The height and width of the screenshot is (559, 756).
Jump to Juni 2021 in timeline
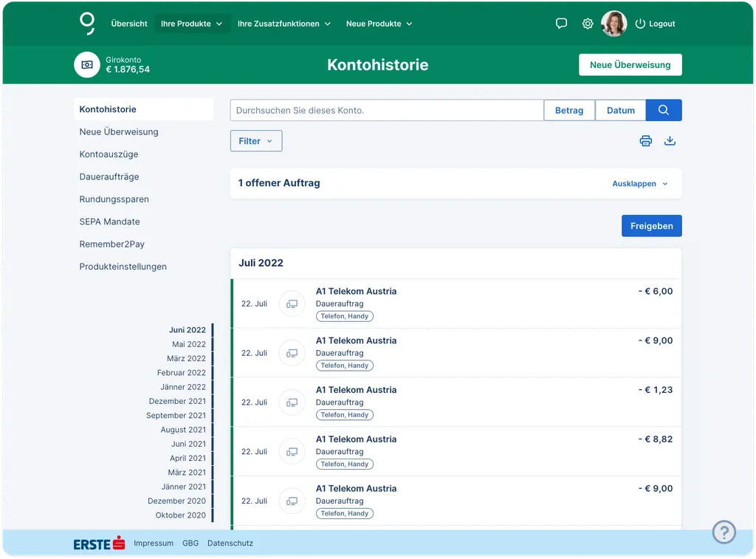click(188, 444)
